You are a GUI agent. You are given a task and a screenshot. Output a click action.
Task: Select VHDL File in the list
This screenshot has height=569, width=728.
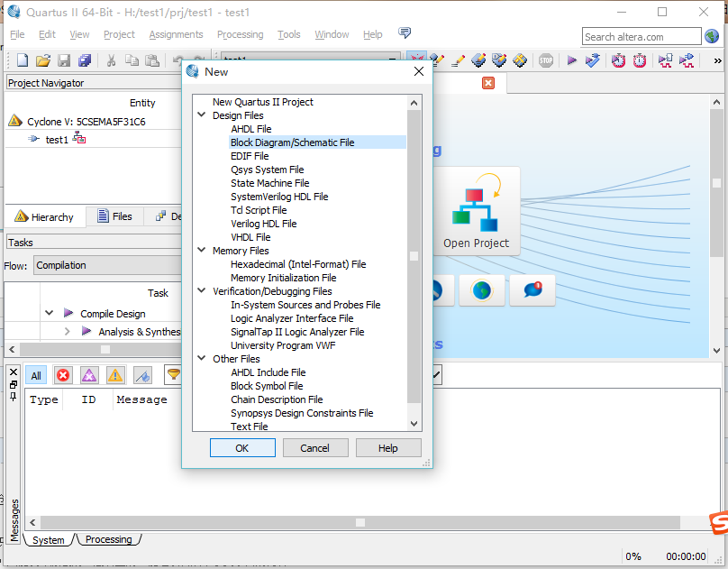click(x=250, y=237)
